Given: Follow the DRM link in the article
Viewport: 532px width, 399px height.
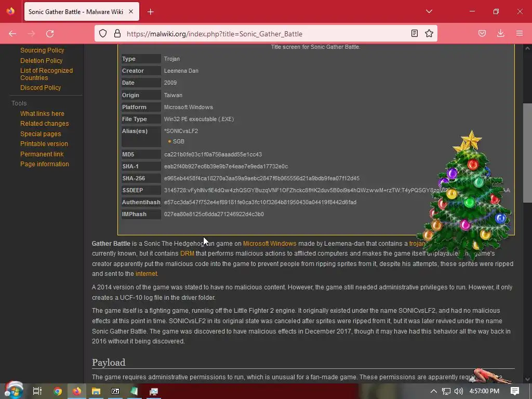Looking at the screenshot, I should pyautogui.click(x=187, y=254).
